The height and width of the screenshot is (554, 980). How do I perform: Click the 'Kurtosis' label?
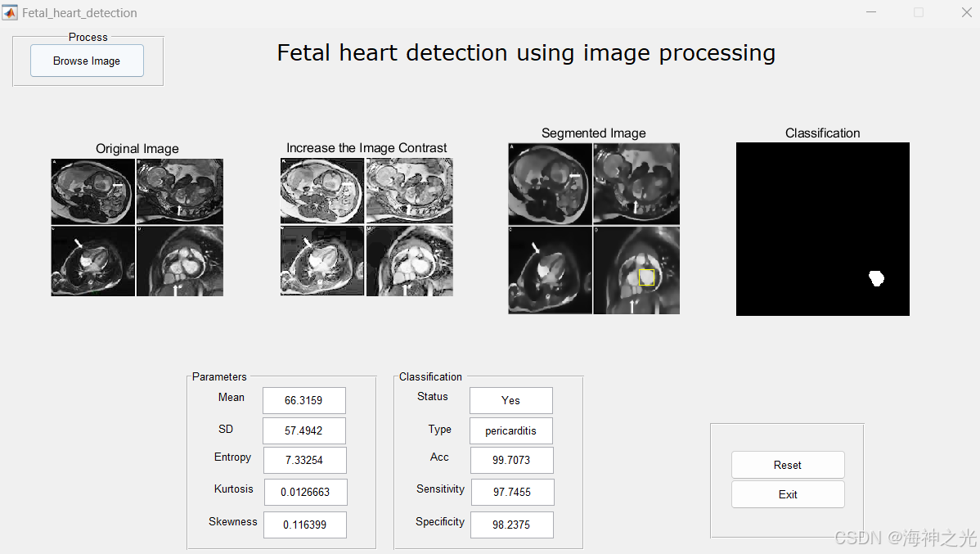coord(234,489)
